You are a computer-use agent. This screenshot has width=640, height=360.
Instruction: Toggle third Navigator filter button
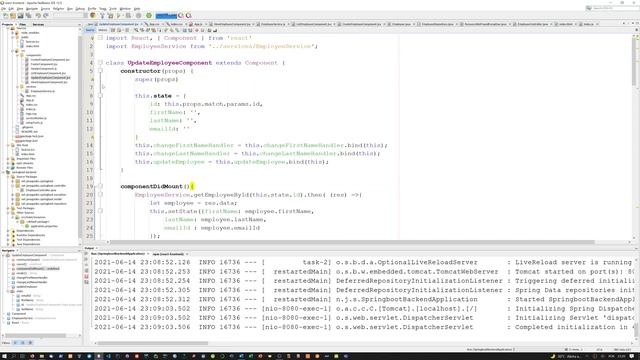pyautogui.click(x=30, y=343)
